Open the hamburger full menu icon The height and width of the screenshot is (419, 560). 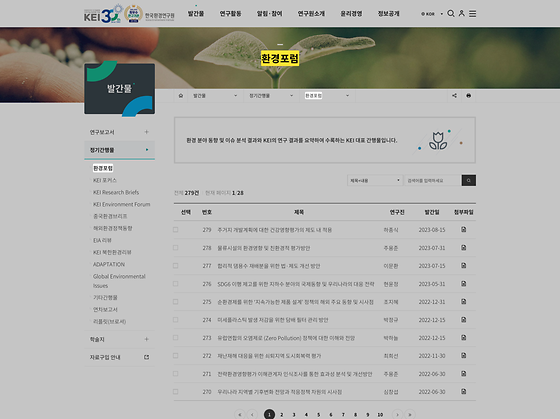coord(472,14)
